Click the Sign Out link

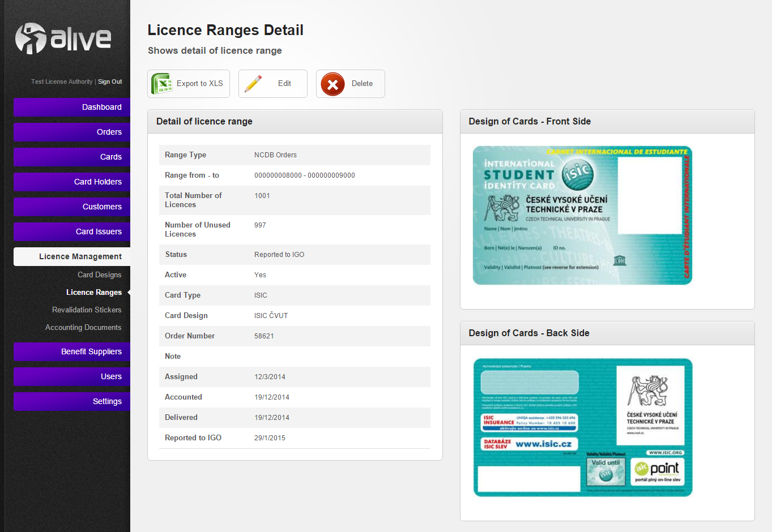(110, 81)
